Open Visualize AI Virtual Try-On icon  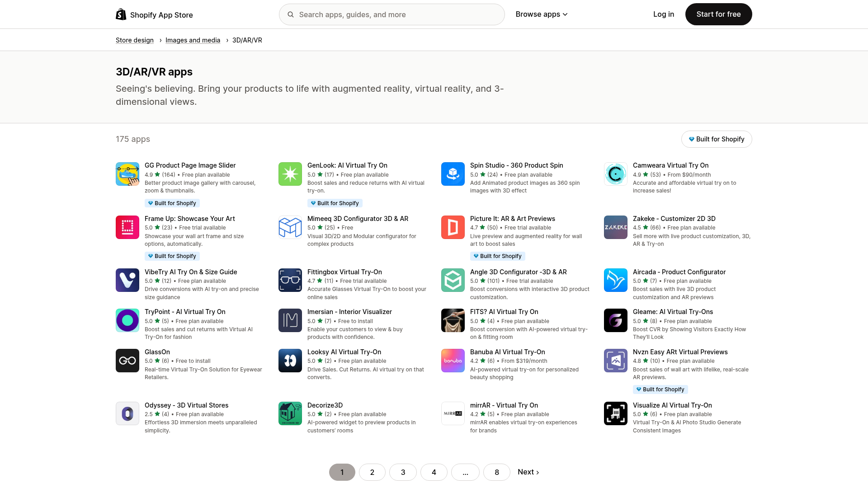pyautogui.click(x=616, y=413)
